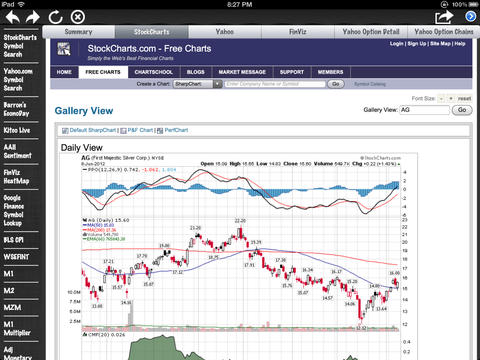Screen dimensions: 480x360
Task: Open AAII Sentiment sidebar item
Action: (x=17, y=151)
